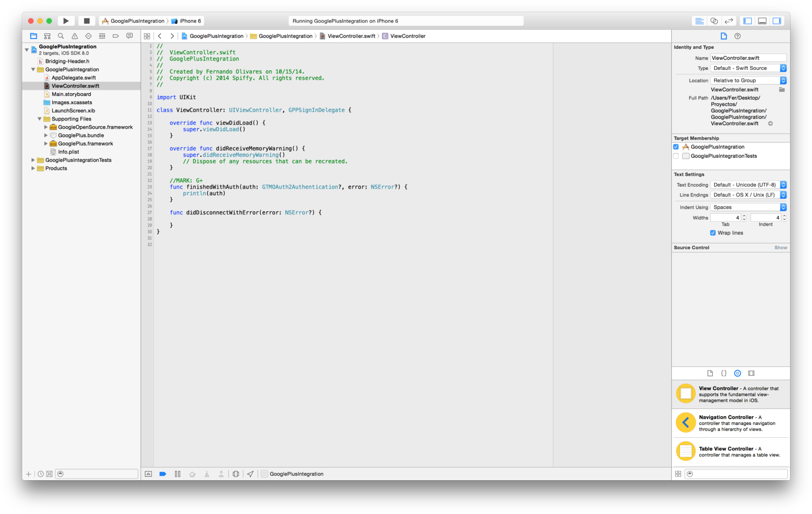This screenshot has width=812, height=514.
Task: Open Images.xcassets
Action: click(x=72, y=102)
